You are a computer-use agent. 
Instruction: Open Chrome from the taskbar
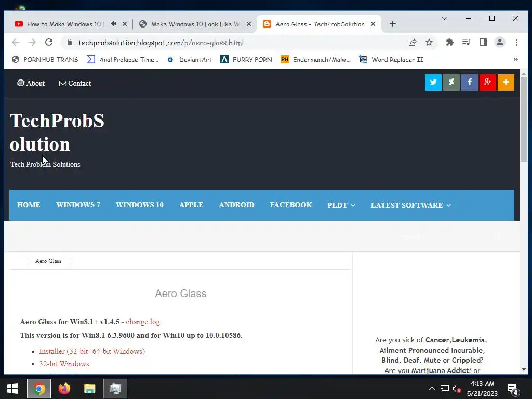click(39, 389)
